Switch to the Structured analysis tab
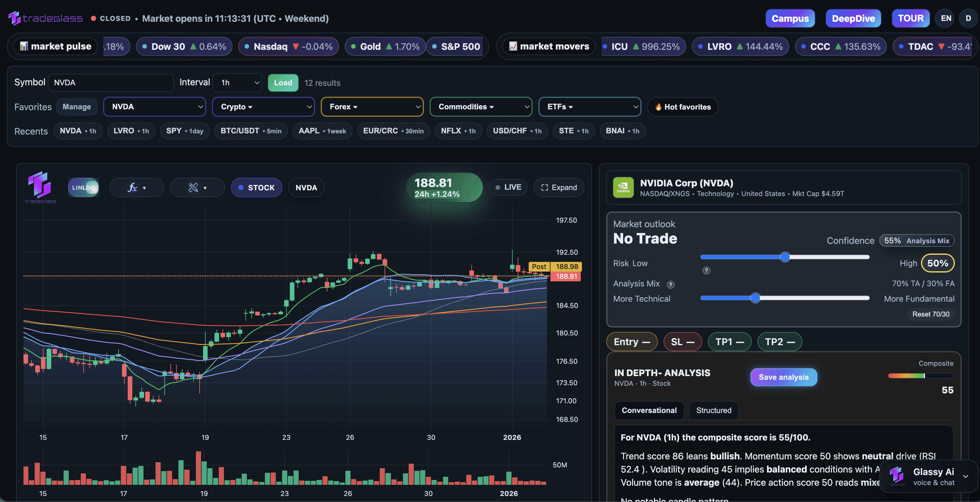 tap(713, 410)
